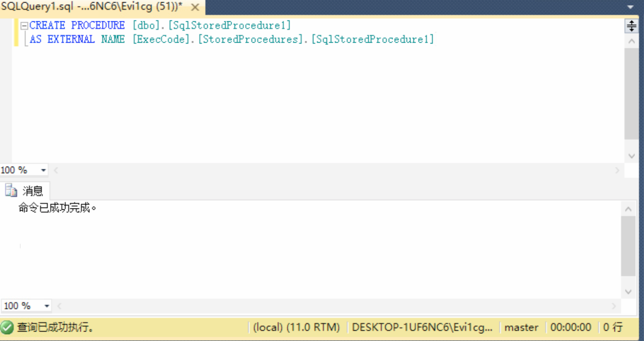Click messages horizontal scroll right arrow
This screenshot has width=644, height=341.
(x=614, y=306)
